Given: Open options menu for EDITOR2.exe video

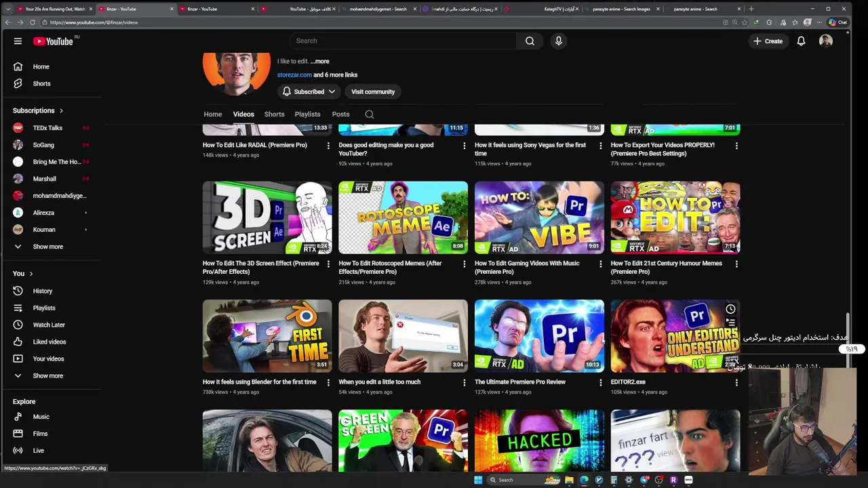Looking at the screenshot, I should (736, 382).
